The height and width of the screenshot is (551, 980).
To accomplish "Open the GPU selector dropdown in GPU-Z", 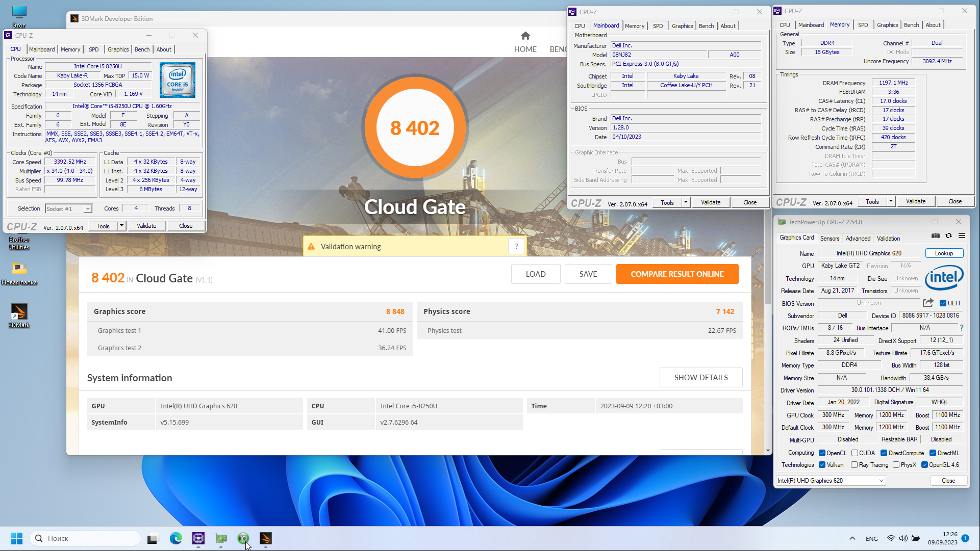I will click(831, 481).
